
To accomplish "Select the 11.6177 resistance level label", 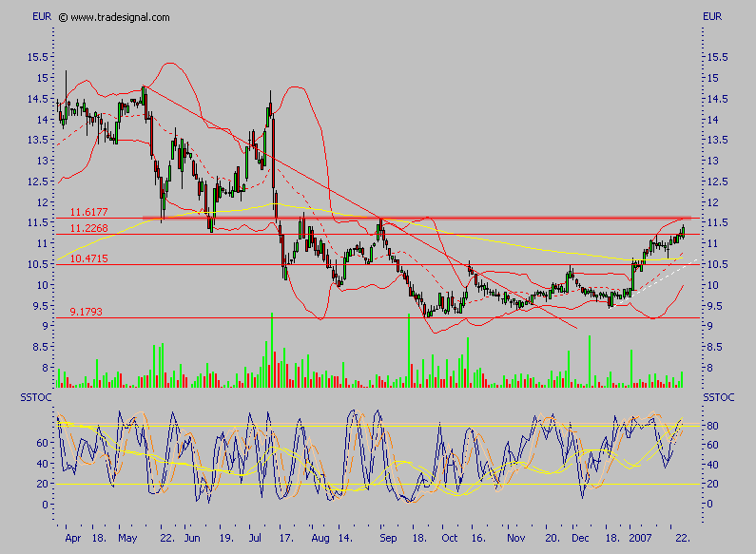I will 88,213.
